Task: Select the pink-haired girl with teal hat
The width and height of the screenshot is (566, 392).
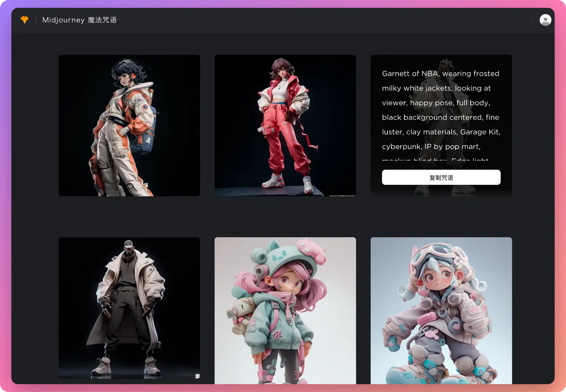Action: click(285, 310)
